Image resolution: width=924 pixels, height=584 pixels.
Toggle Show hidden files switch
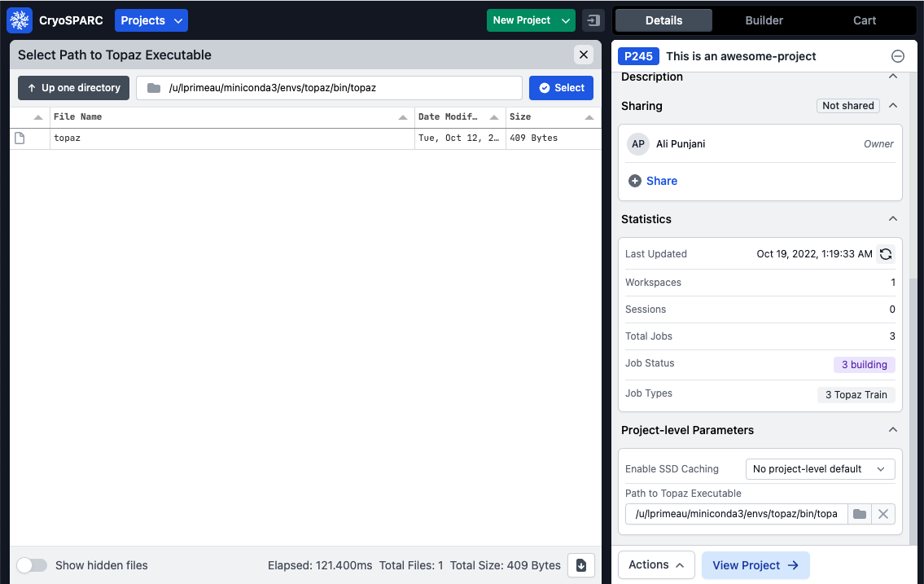[x=32, y=565]
